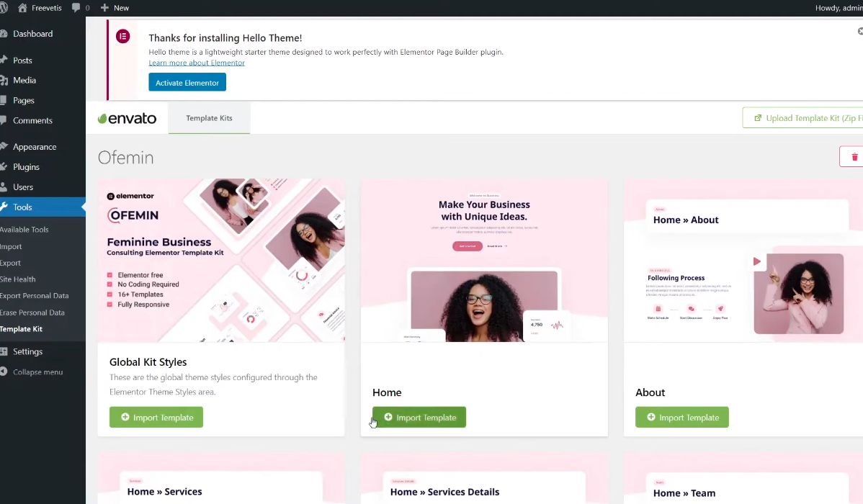
Task: Follow the Learn more about Elementor link
Action: (197, 63)
